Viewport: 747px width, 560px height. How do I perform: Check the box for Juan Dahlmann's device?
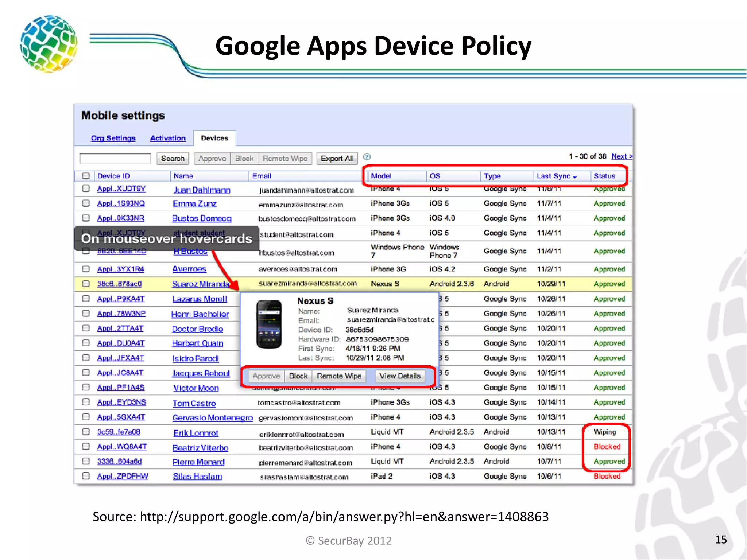point(86,188)
